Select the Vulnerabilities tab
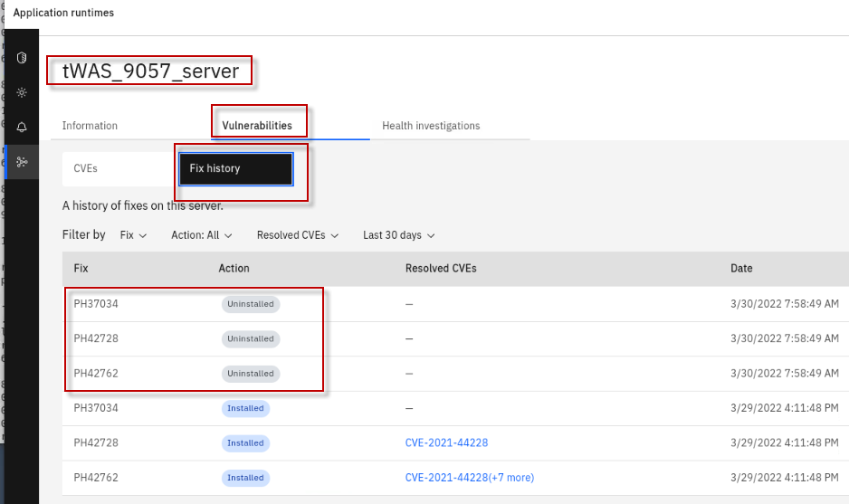The height and width of the screenshot is (504, 849). click(257, 126)
